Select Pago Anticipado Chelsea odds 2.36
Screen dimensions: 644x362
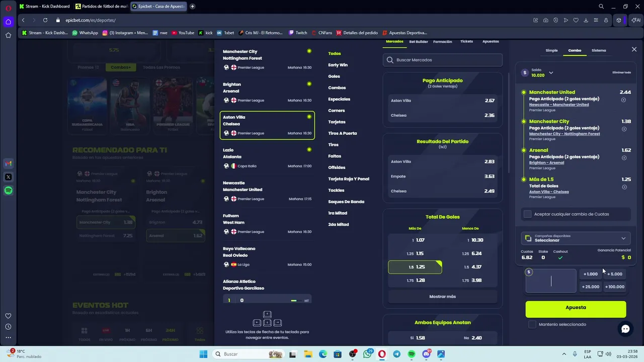pos(442,115)
